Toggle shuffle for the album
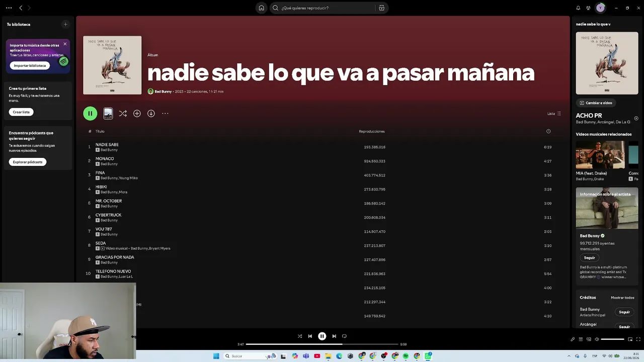This screenshot has width=644, height=362. coord(123,114)
